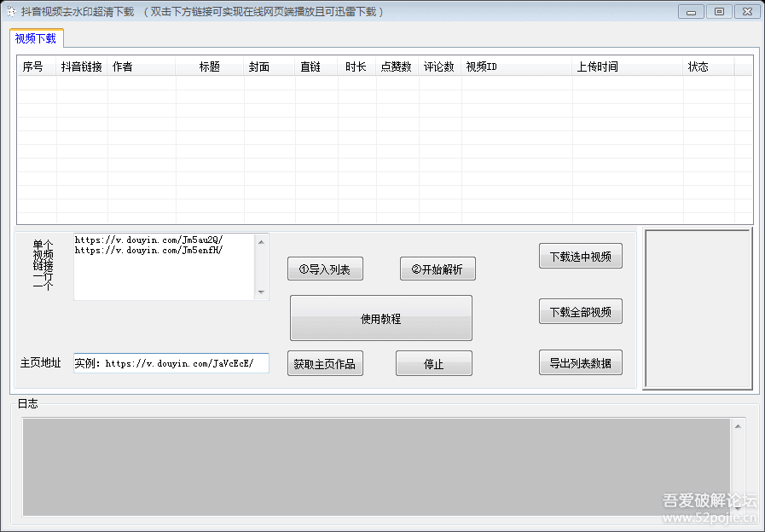Click the Jm5au2Q link line

point(148,240)
